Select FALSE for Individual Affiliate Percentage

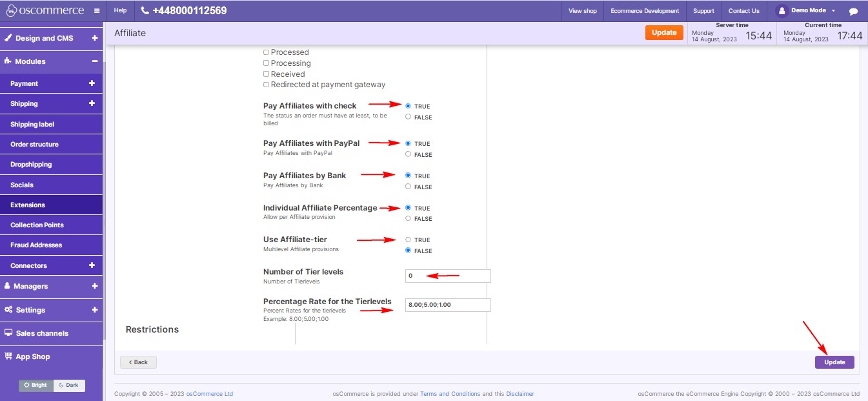[x=408, y=218]
